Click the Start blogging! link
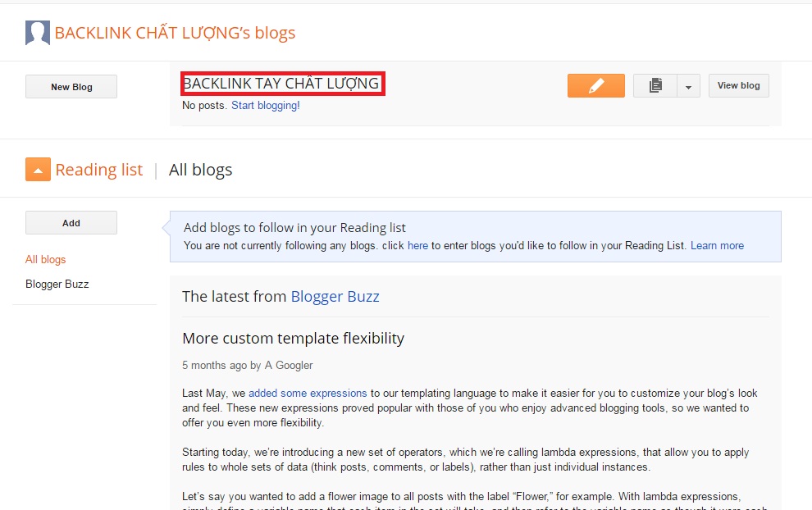The height and width of the screenshot is (510, 812). (265, 106)
